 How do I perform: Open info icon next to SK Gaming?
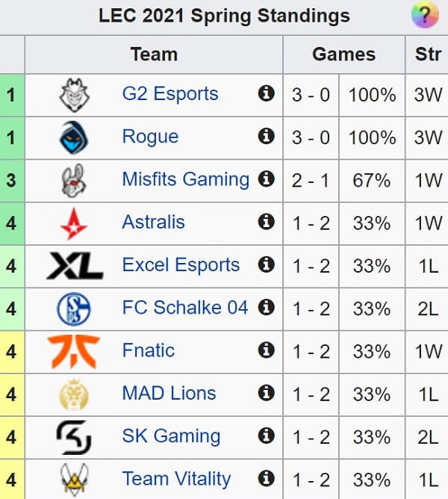(x=267, y=436)
